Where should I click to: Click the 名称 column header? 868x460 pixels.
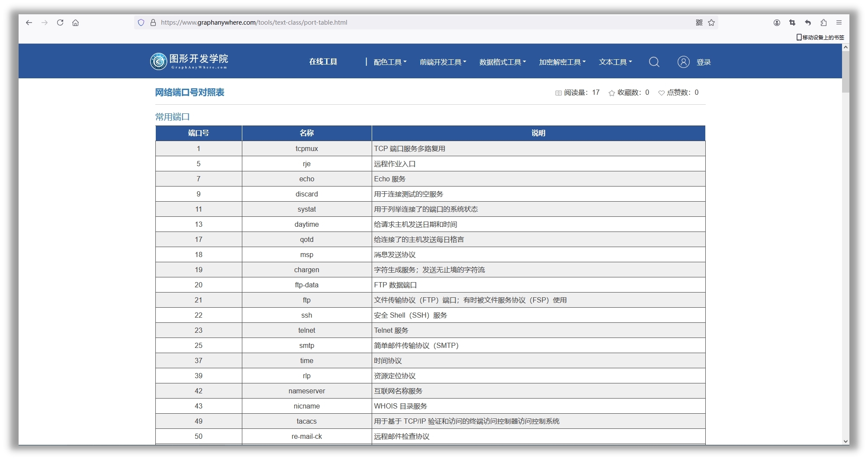coord(307,133)
